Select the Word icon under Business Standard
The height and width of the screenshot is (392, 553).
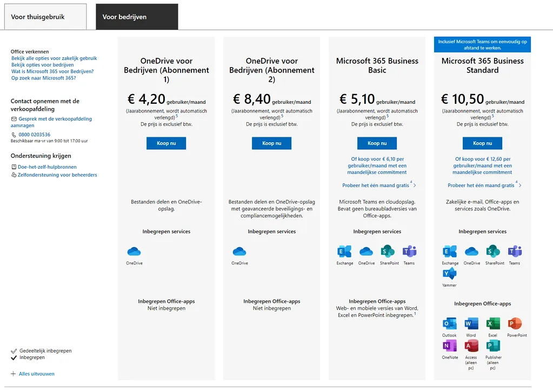point(470,323)
